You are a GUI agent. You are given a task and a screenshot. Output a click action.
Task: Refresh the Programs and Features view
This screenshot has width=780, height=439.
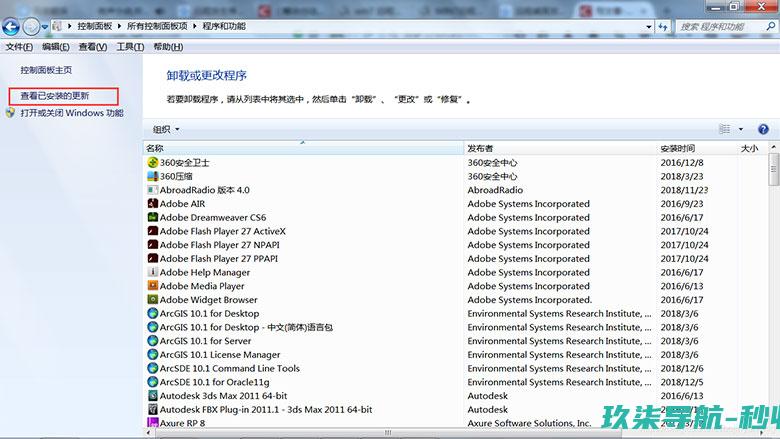[x=663, y=26]
